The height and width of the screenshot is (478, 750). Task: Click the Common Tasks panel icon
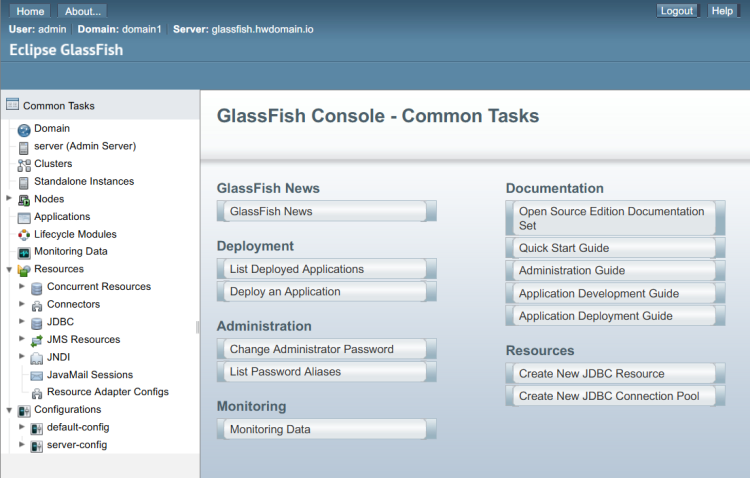(x=12, y=104)
